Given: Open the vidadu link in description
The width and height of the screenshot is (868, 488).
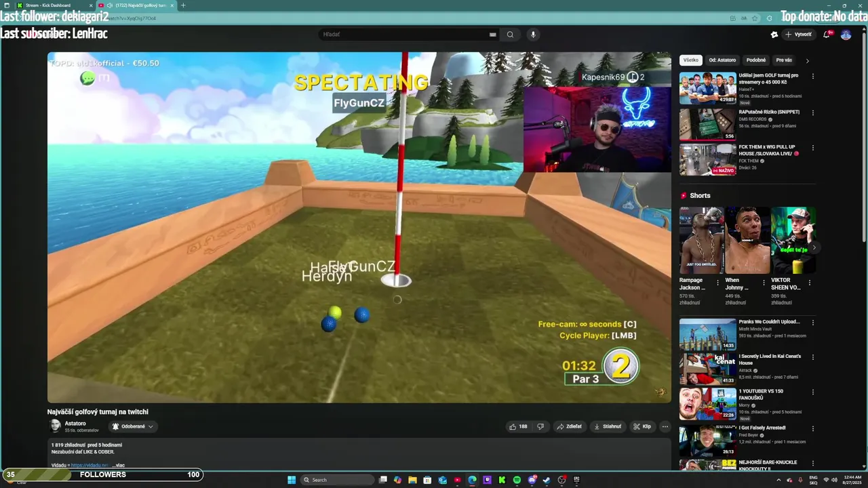Looking at the screenshot, I should click(90, 465).
